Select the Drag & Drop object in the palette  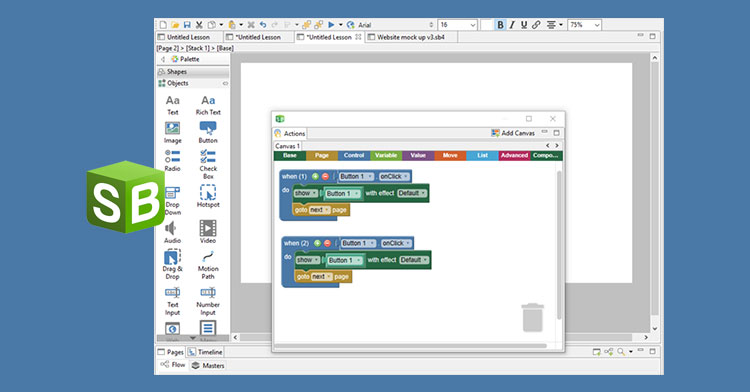[x=173, y=264]
